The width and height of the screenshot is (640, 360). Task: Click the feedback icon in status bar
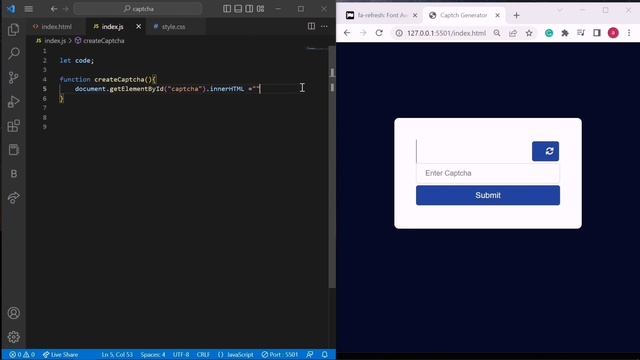310,354
